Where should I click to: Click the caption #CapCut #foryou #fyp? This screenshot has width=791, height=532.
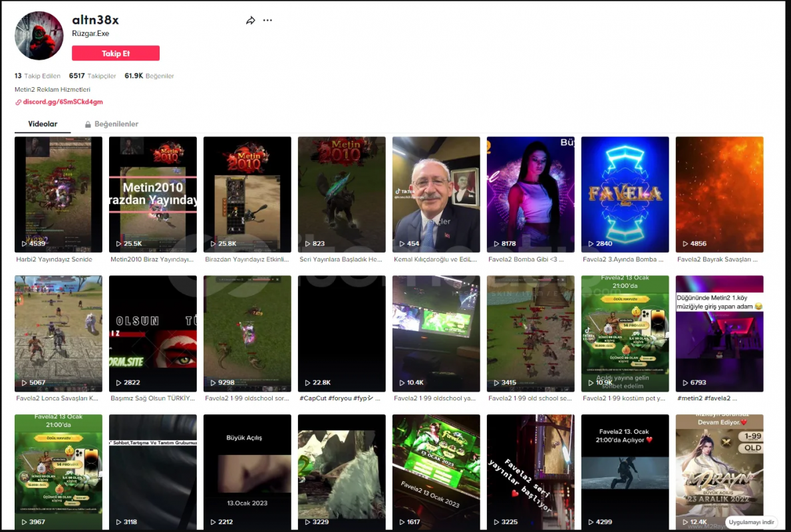click(x=339, y=398)
